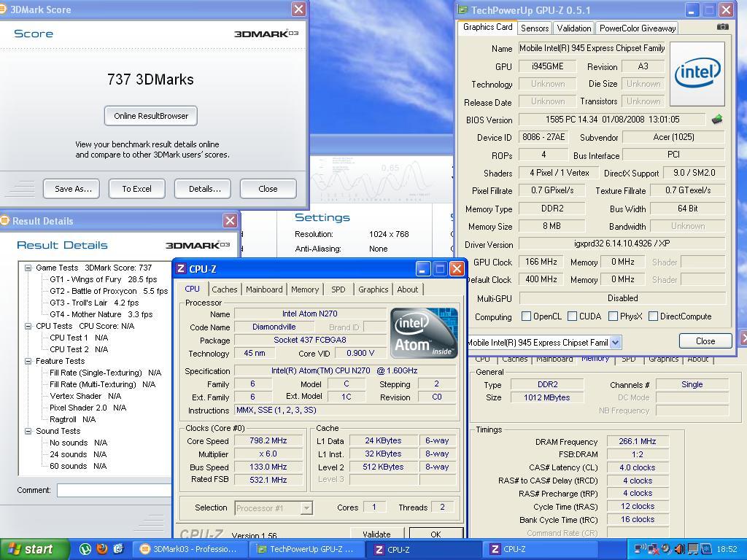Click the Intel Atom logo in CPU-Z
Viewport: 747px width, 560px height.
pos(424,332)
